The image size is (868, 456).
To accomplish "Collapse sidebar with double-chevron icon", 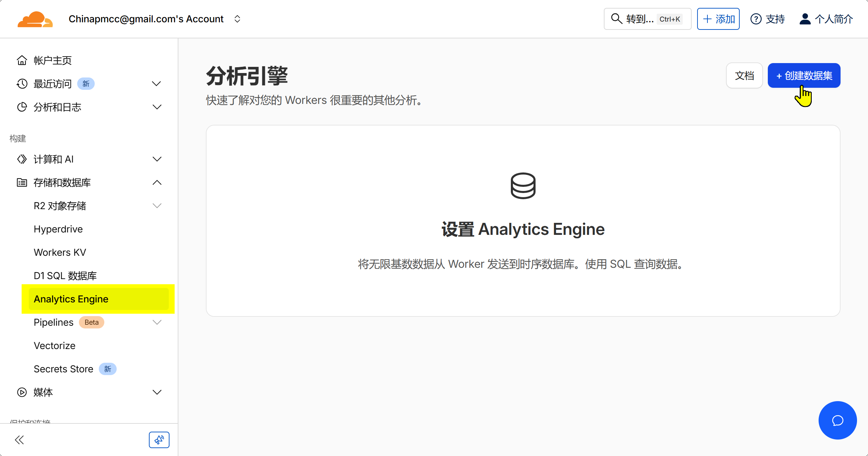I will [x=20, y=440].
